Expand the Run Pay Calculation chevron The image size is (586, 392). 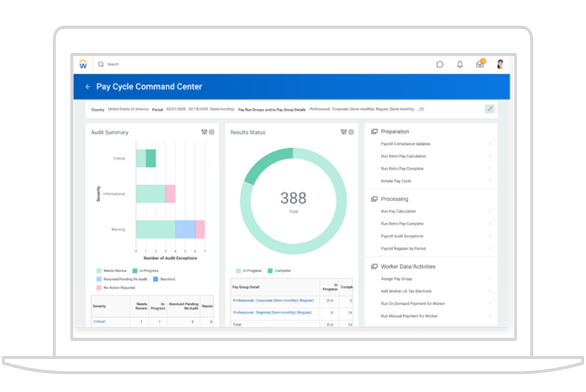click(490, 211)
